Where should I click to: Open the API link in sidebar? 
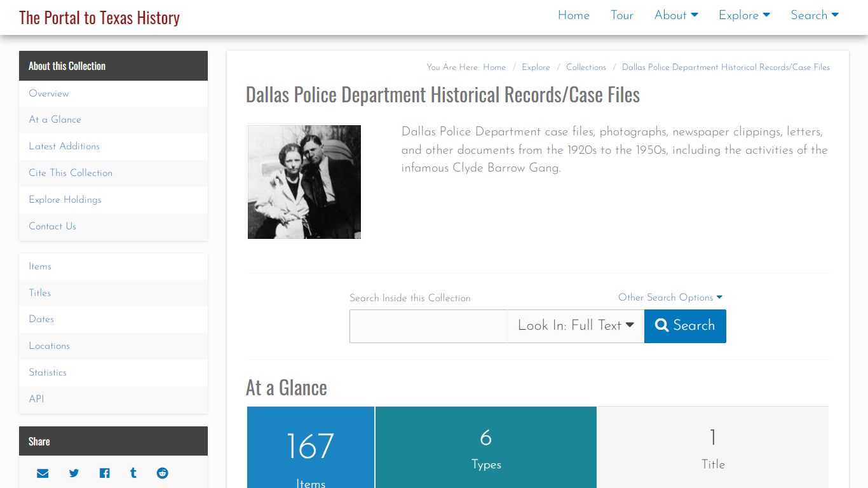coord(113,399)
